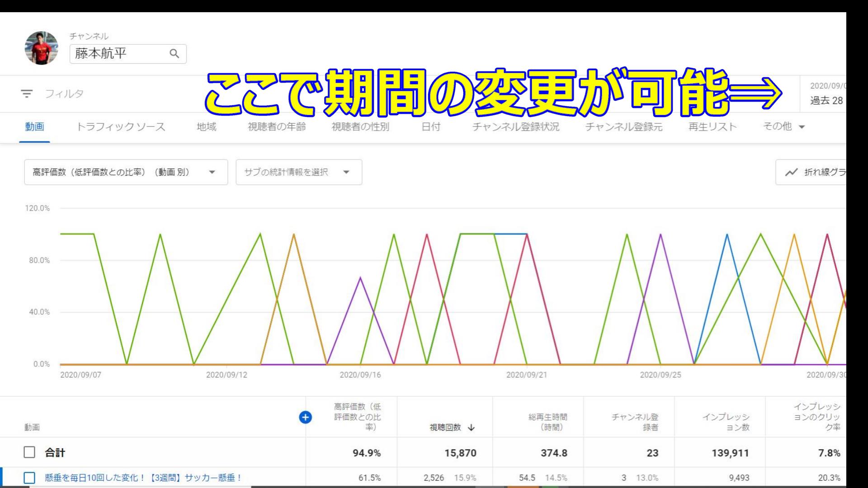This screenshot has width=868, height=488.
Task: Open the filter icon menu
Action: tap(27, 94)
